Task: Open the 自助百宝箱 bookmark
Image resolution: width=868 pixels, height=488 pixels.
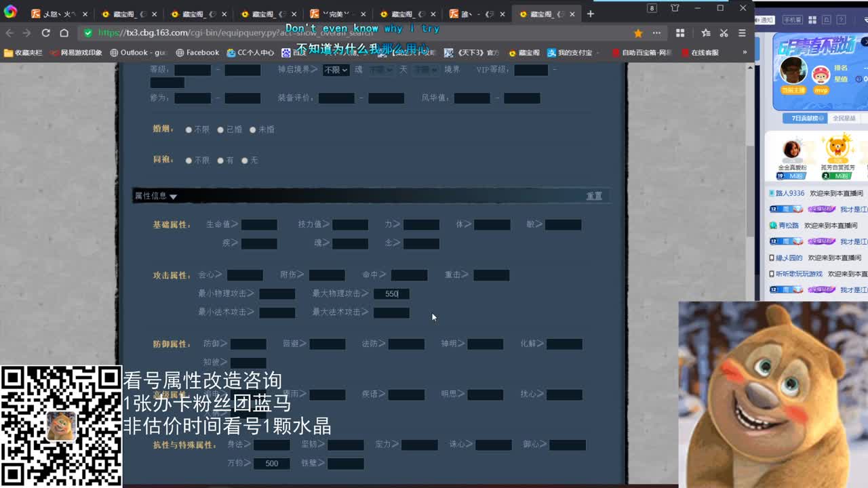Action: tap(642, 52)
